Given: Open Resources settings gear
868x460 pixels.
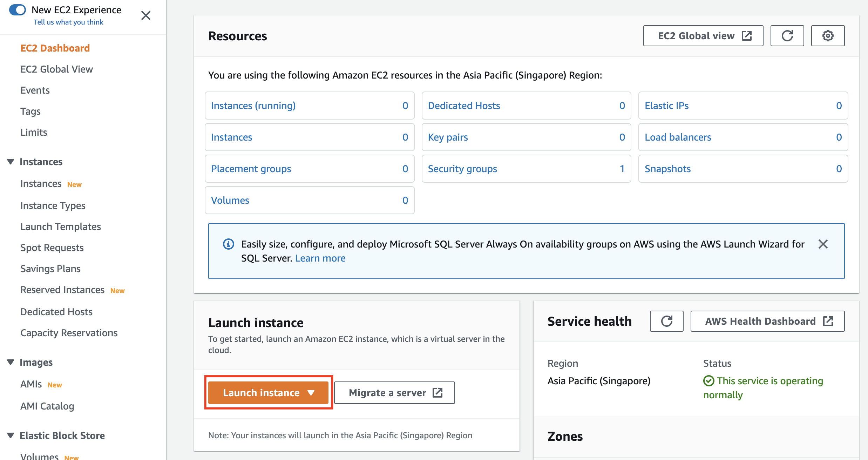Looking at the screenshot, I should [828, 36].
